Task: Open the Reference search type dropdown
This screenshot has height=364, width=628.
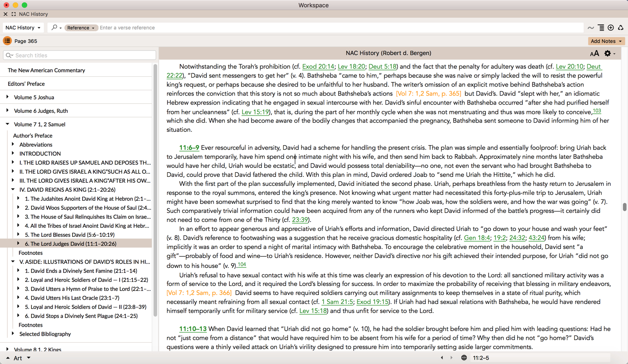Action: 81,28
